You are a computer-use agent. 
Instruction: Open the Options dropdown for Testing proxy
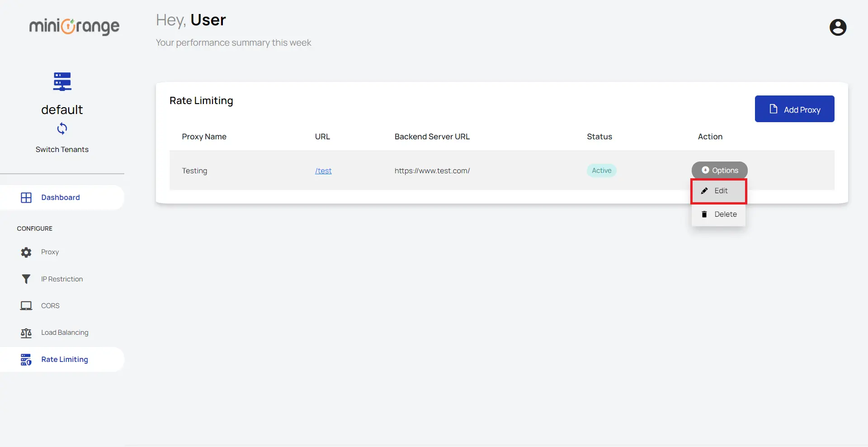[719, 170]
